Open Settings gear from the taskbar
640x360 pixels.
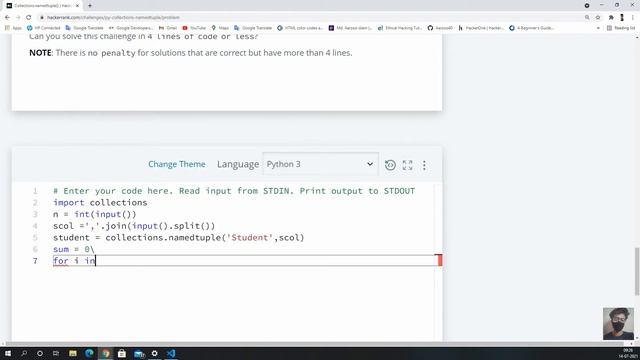[x=155, y=353]
